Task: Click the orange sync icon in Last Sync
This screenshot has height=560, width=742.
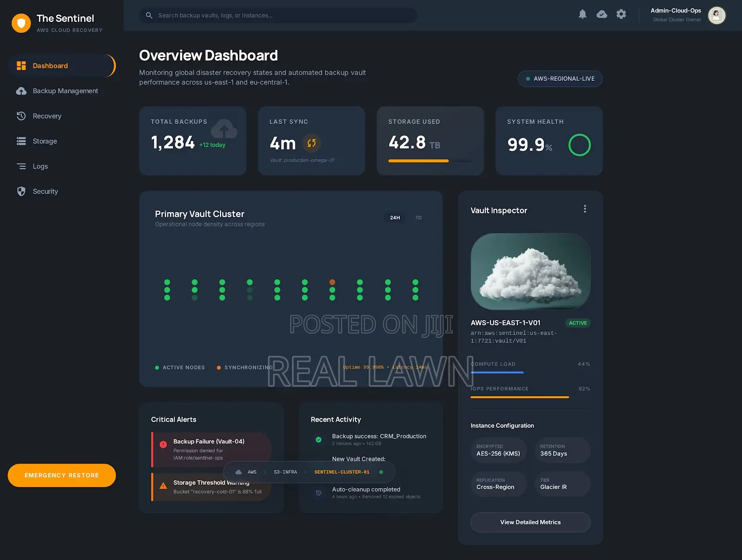Action: [312, 143]
